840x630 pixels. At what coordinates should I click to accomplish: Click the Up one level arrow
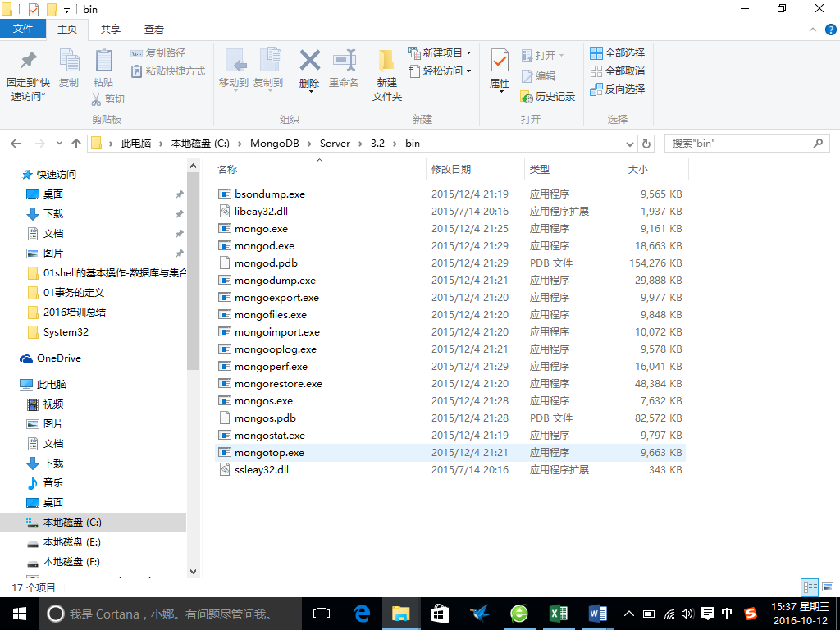(76, 144)
